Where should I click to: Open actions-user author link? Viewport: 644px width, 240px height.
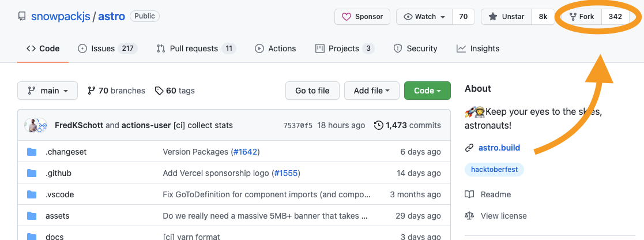click(146, 125)
